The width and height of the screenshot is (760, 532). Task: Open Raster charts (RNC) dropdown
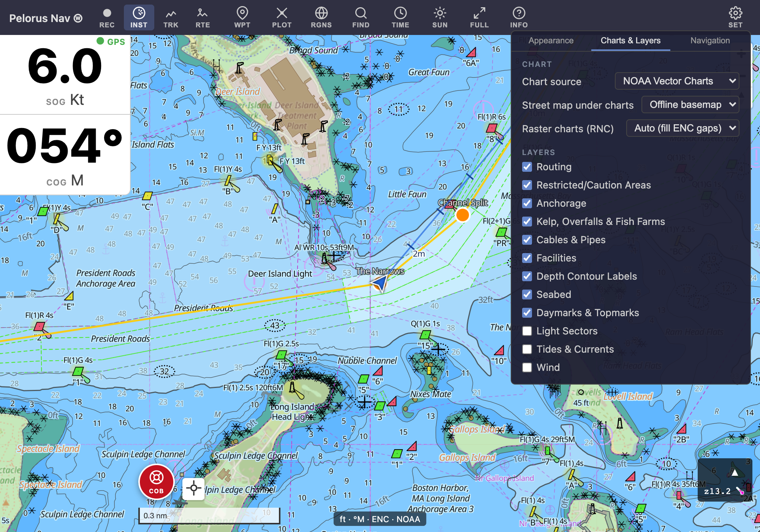(682, 128)
